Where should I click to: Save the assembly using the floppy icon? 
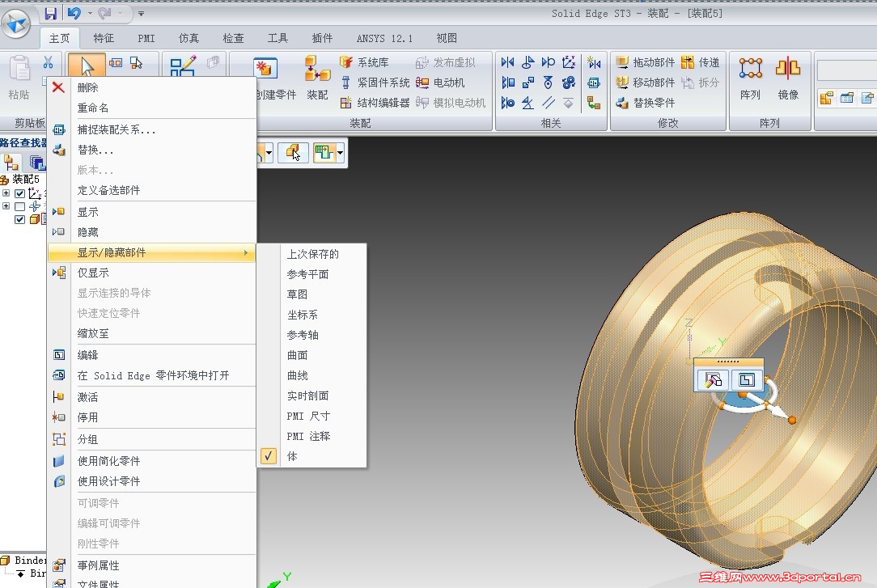[51, 13]
